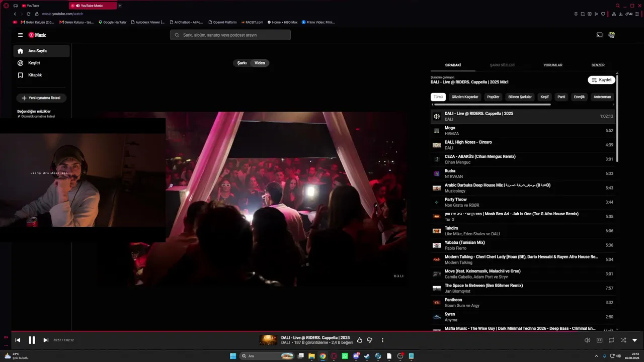Image resolution: width=644 pixels, height=362 pixels.
Task: Open the Cast to device icon
Action: tap(599, 35)
